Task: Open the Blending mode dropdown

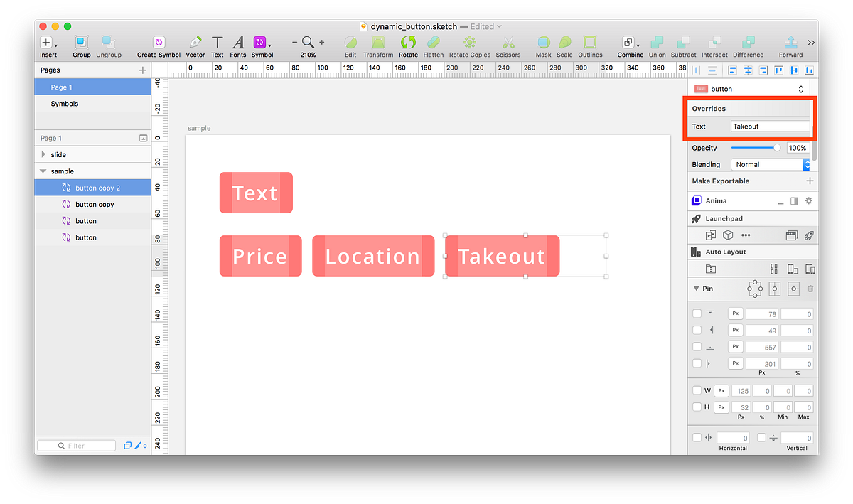Action: [768, 163]
